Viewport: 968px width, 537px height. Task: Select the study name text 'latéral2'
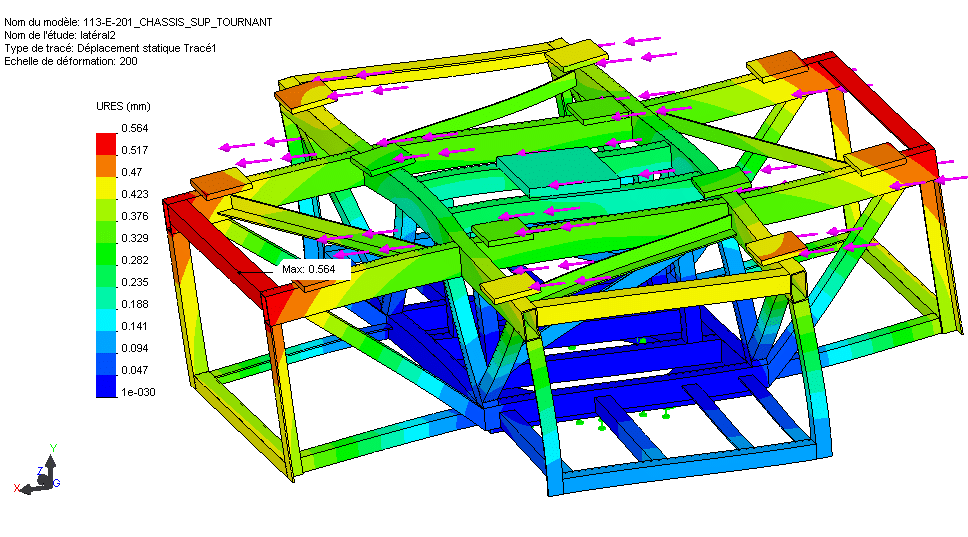(x=98, y=35)
